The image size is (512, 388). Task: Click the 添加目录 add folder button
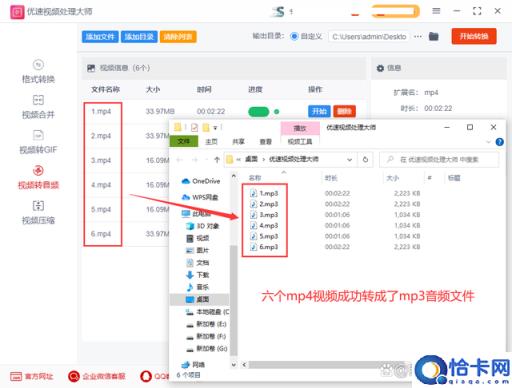pos(139,36)
